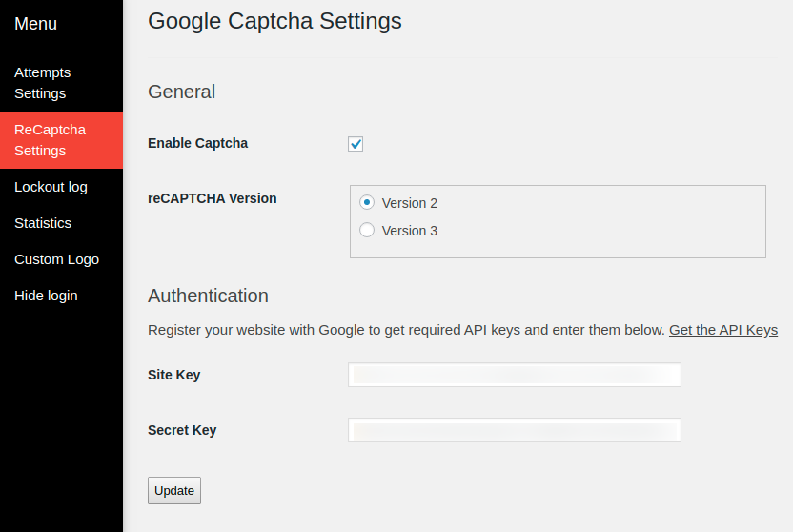Click the Enable Captcha label
The width and height of the screenshot is (793, 532).
coord(197,143)
